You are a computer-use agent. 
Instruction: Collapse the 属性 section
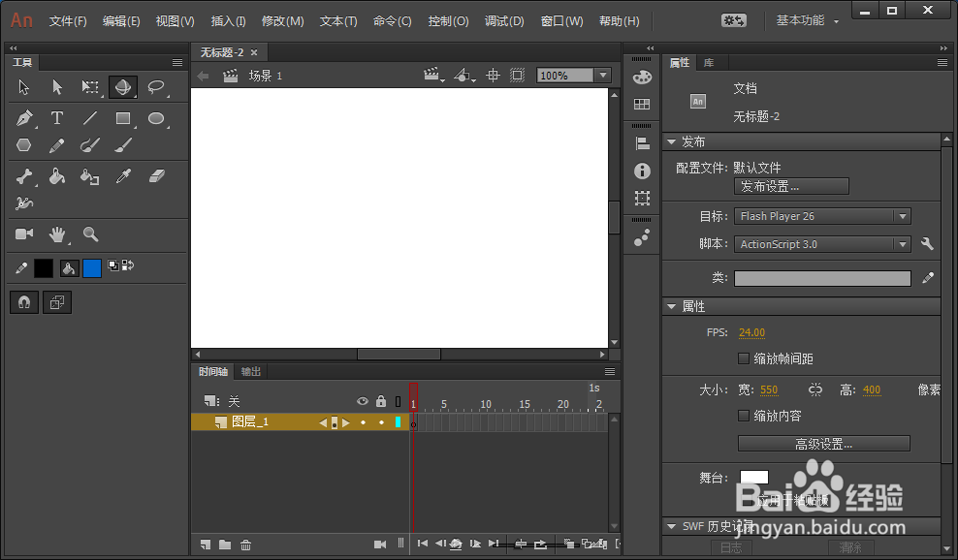[671, 306]
